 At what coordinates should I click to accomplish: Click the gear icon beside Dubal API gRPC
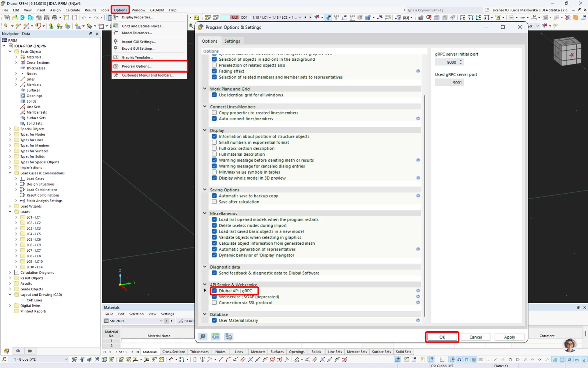tap(418, 291)
